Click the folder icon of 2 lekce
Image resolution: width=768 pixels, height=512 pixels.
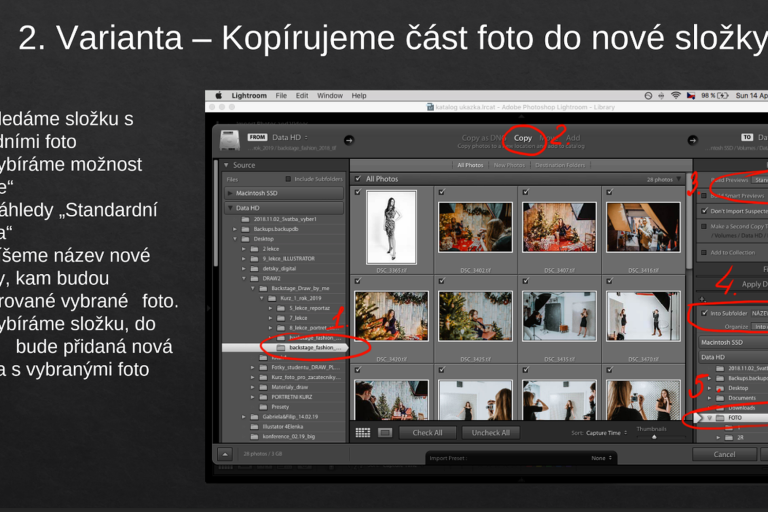255,249
